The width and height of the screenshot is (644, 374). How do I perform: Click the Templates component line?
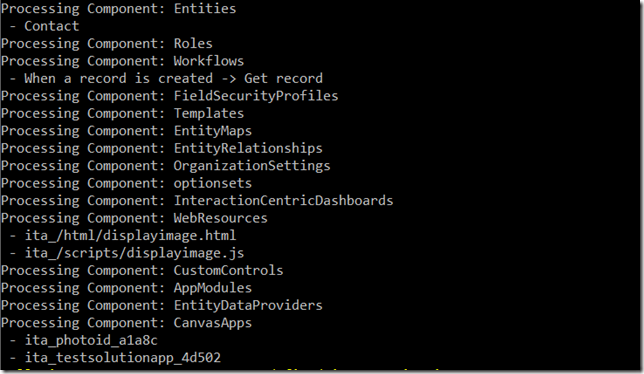[122, 113]
